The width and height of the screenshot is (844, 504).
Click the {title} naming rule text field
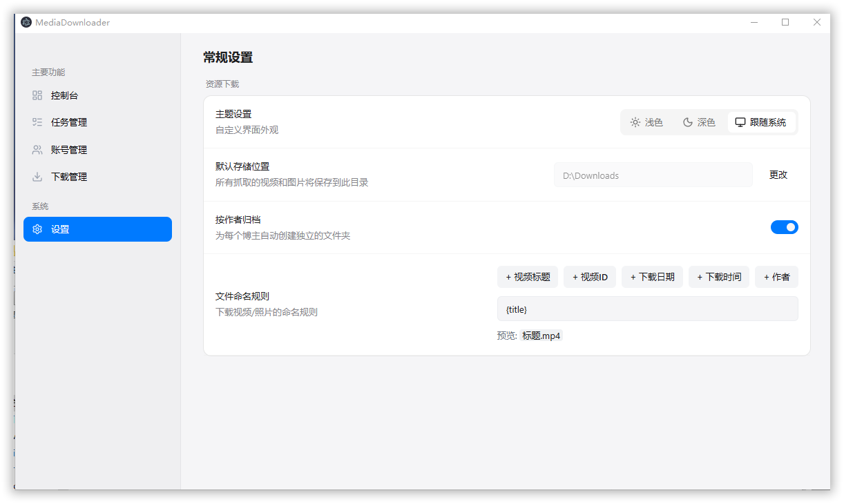pos(647,309)
